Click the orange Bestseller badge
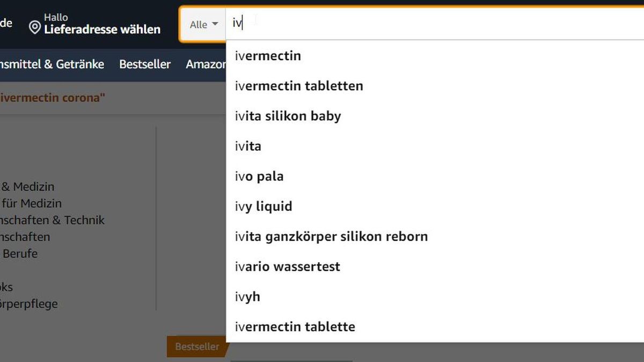 (x=197, y=347)
